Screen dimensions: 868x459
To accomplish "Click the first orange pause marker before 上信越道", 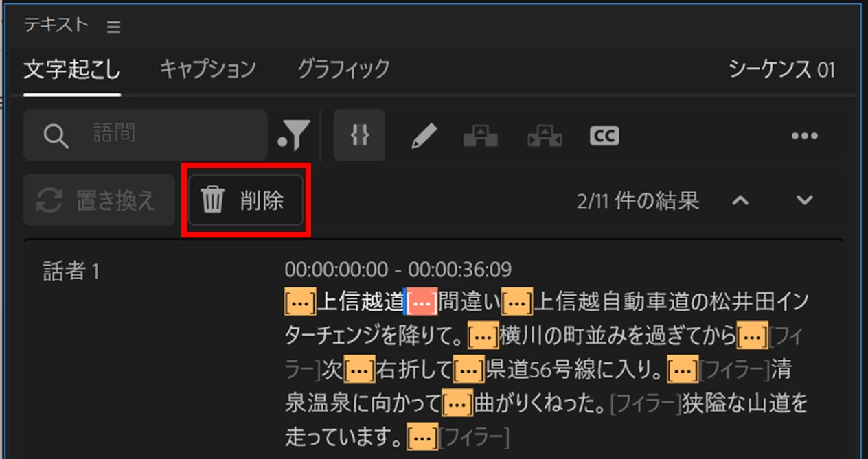I will tap(300, 302).
